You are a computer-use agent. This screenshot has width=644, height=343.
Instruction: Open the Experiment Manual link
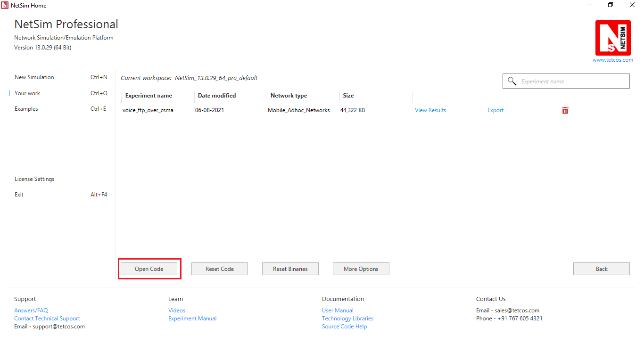tap(192, 318)
